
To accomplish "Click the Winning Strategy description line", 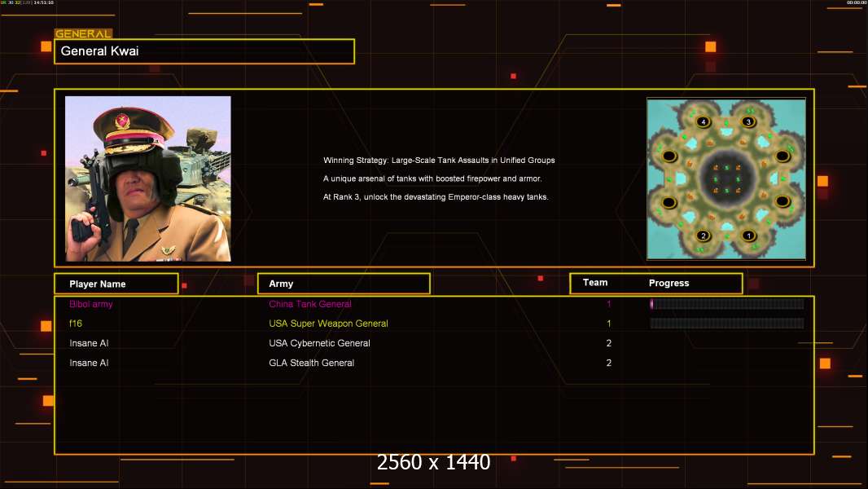I will pyautogui.click(x=439, y=160).
